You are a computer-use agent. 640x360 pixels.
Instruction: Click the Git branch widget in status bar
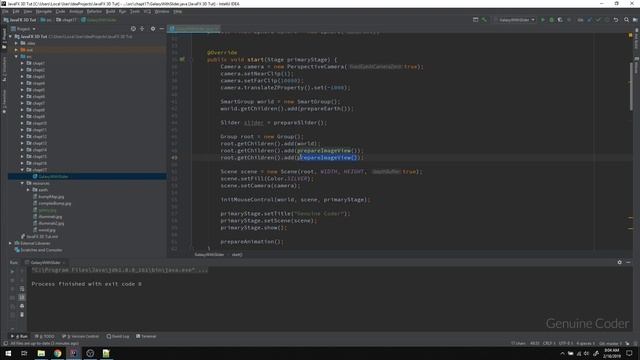pos(611,343)
